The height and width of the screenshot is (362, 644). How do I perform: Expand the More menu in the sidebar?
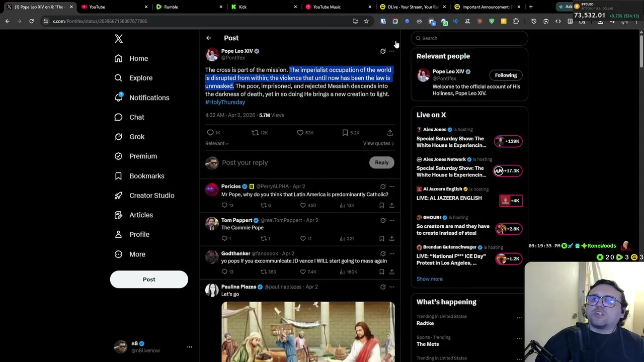click(x=130, y=254)
